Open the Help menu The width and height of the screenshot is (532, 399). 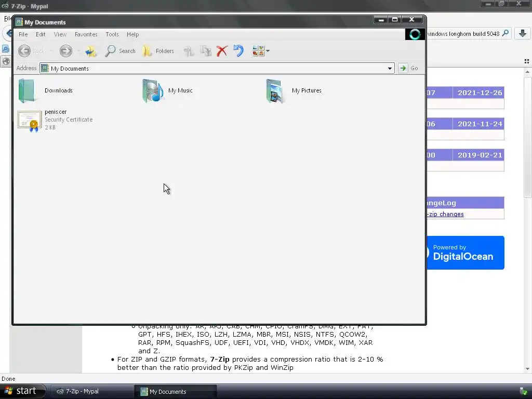tap(132, 34)
